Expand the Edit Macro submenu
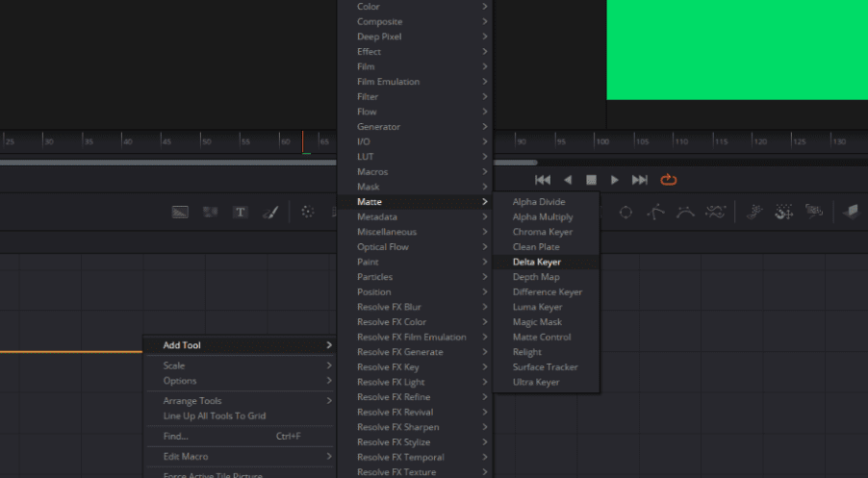Screen dimensions: 868x478 click(x=240, y=457)
